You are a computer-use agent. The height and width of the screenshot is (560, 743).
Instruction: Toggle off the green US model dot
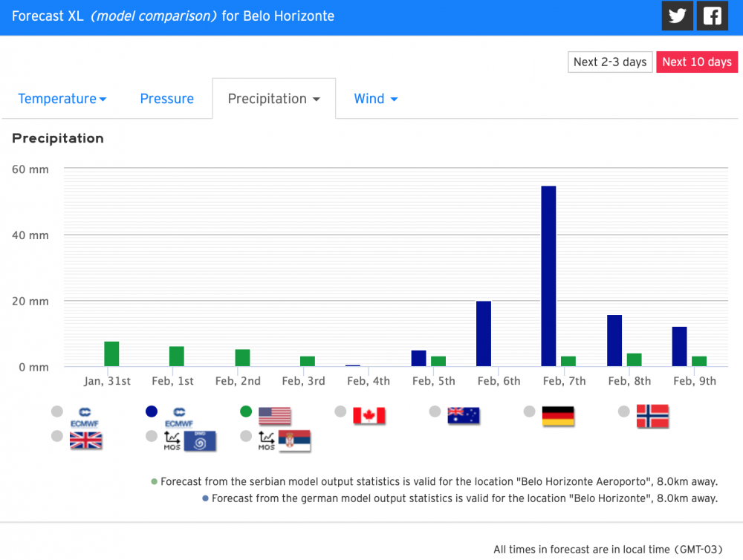point(246,411)
